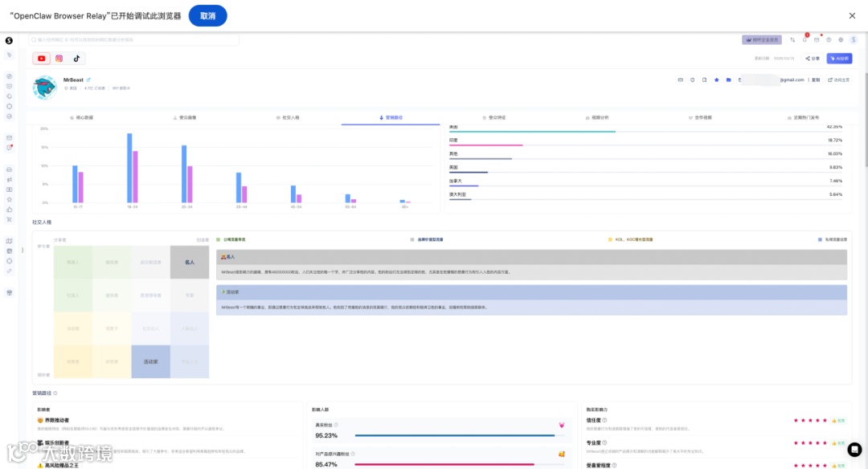Click info icon beside 真实粉丝
The image size is (868, 469).
pos(336,425)
